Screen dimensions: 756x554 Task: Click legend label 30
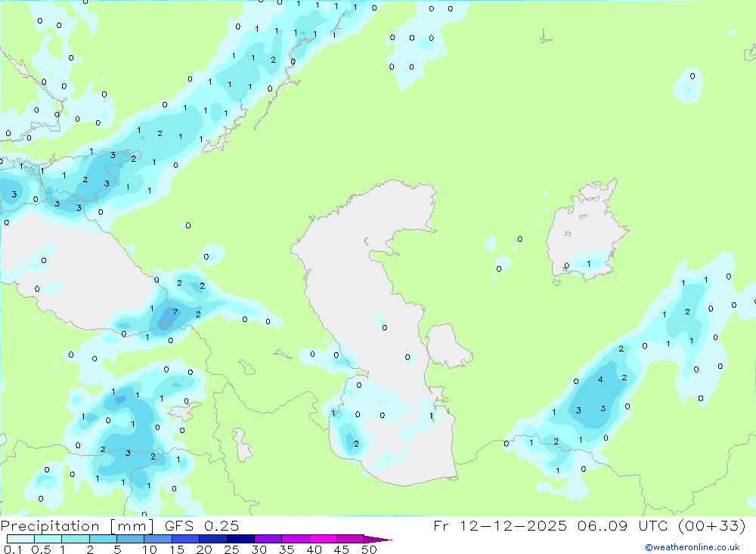(x=259, y=549)
